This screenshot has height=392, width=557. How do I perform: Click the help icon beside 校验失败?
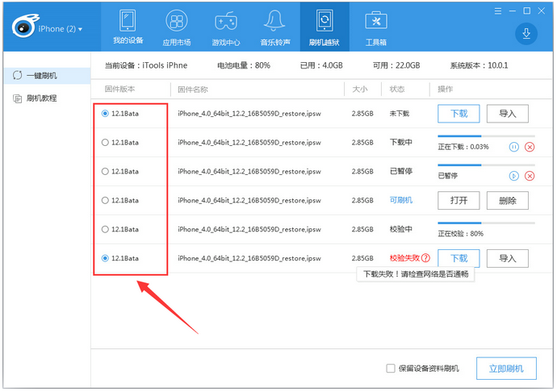425,258
